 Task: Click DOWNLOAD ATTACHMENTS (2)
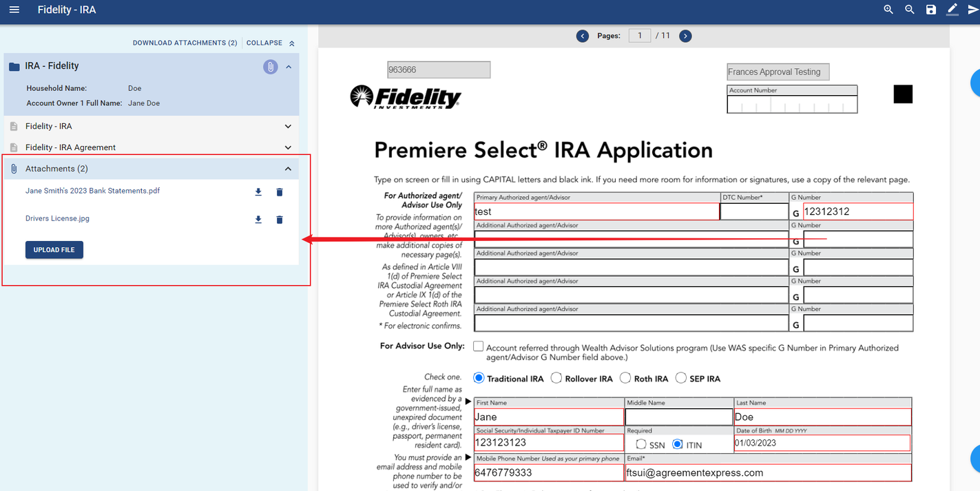tap(185, 43)
